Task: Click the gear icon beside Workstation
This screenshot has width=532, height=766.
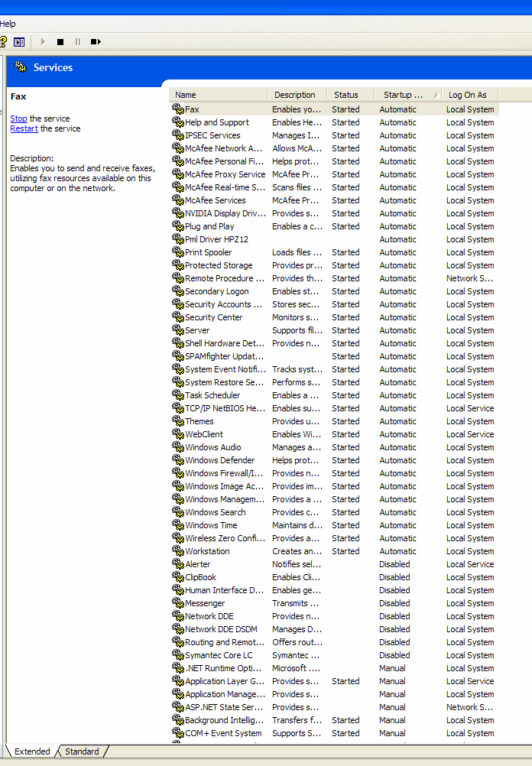Action: (178, 550)
